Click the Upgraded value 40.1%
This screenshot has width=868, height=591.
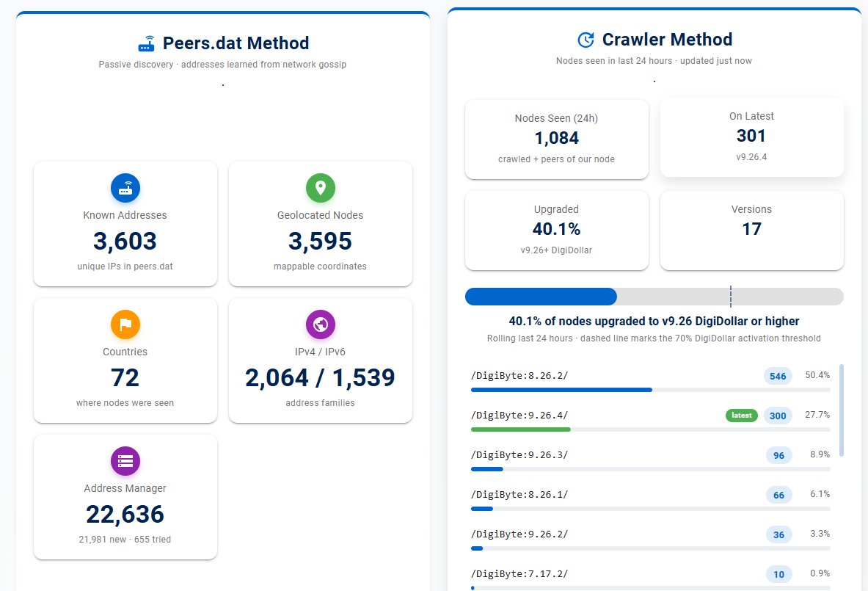(x=556, y=229)
